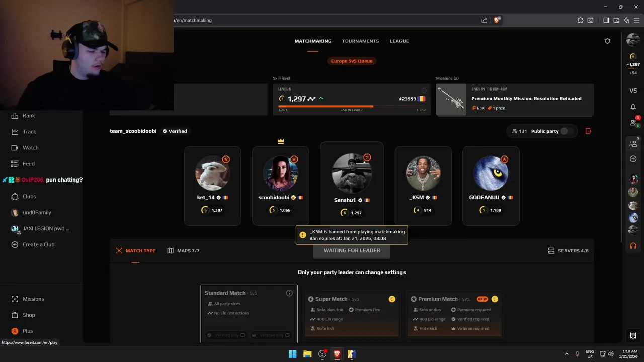Open _K5M player card
The image size is (644, 362).
tap(423, 186)
